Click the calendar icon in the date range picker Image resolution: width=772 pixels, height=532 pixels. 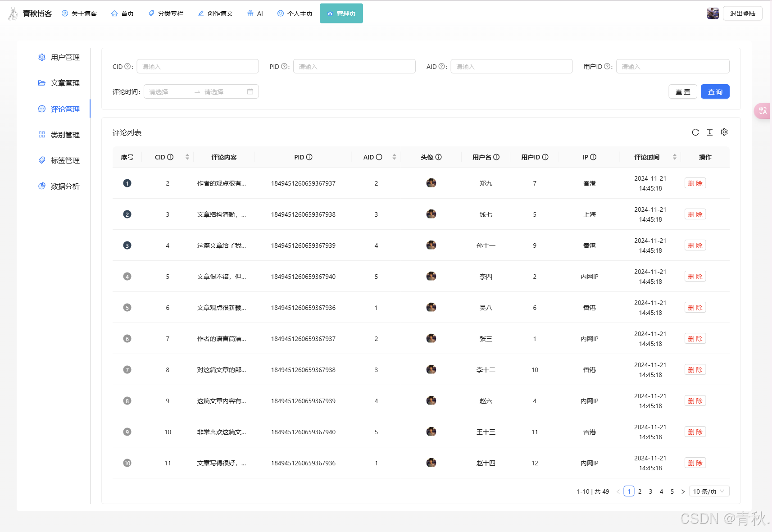pos(250,92)
